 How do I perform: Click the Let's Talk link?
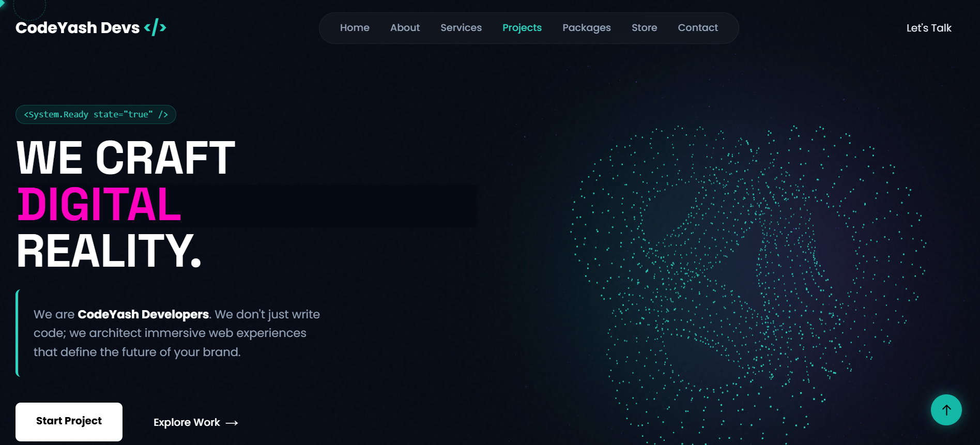928,28
